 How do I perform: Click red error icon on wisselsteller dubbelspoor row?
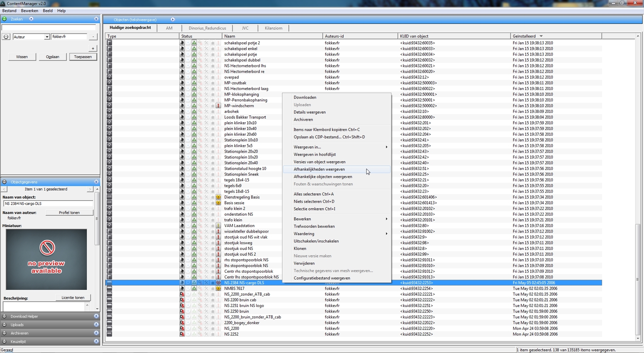218,231
